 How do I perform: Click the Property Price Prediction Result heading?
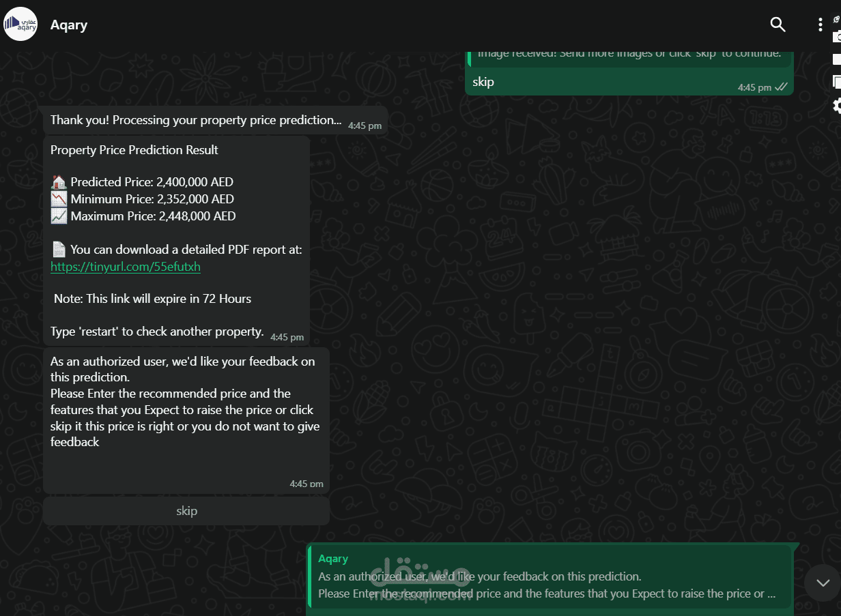click(x=134, y=150)
